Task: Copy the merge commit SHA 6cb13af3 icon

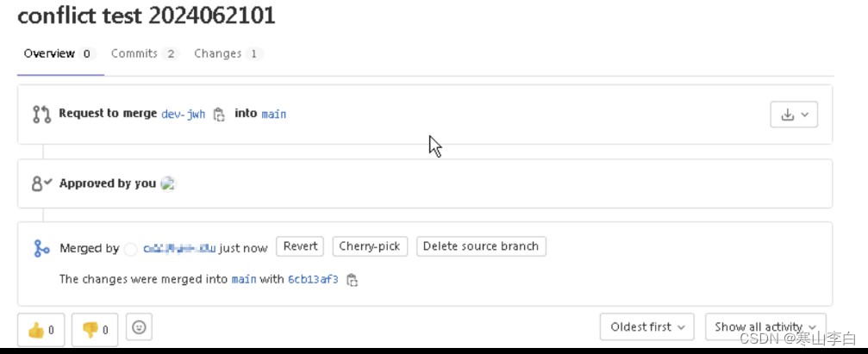Action: click(x=352, y=280)
